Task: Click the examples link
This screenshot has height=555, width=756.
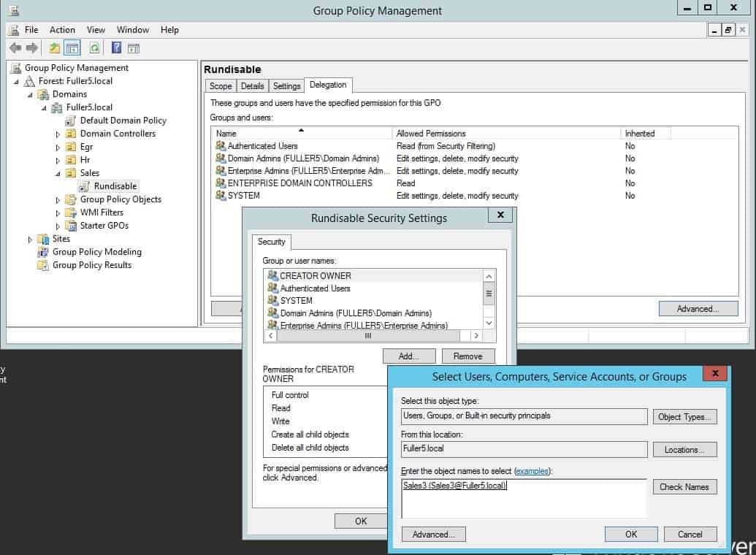Action: coord(532,471)
